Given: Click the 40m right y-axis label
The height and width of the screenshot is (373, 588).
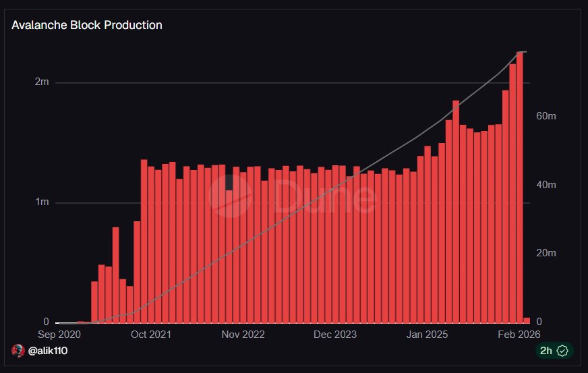Looking at the screenshot, I should 546,185.
